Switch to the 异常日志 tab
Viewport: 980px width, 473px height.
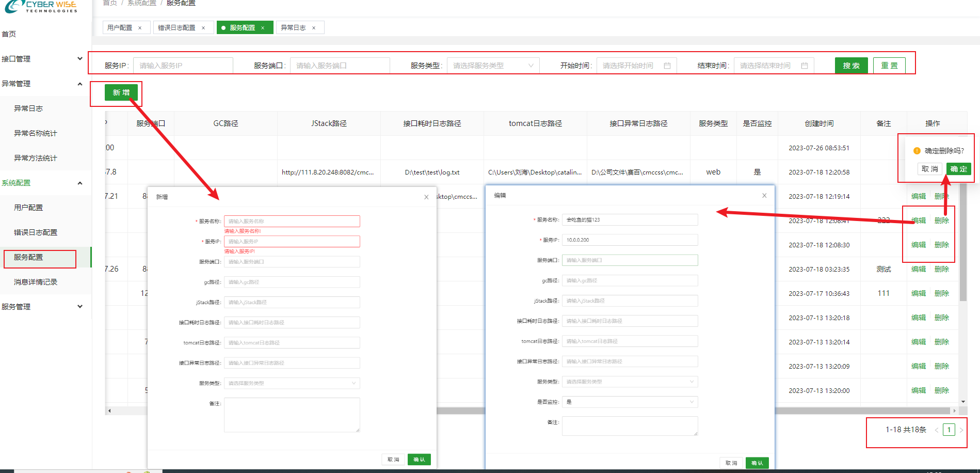pyautogui.click(x=293, y=28)
